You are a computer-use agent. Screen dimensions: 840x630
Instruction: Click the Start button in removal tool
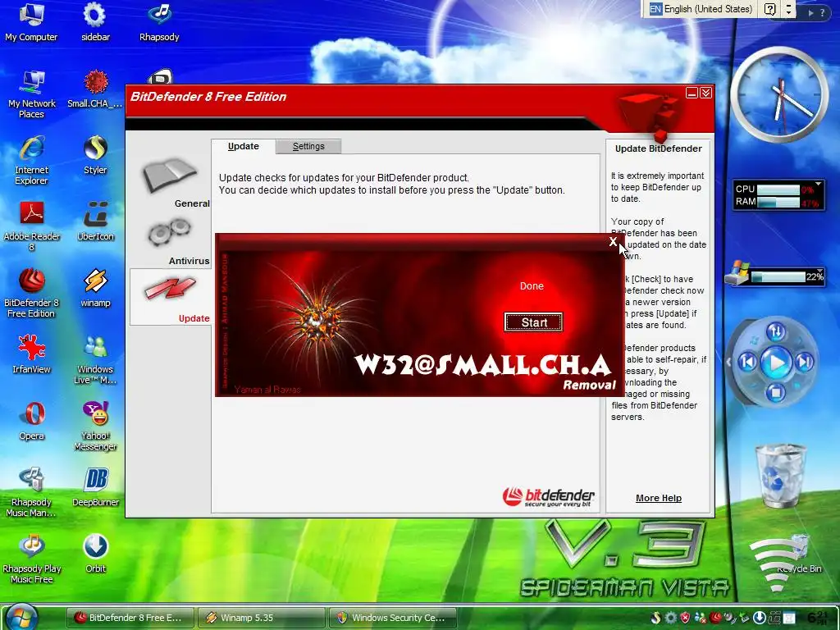[x=533, y=322]
